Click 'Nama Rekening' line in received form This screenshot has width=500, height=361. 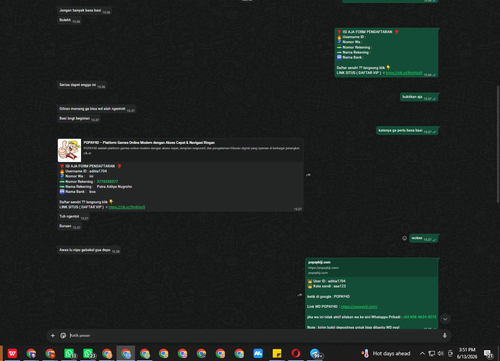click(x=96, y=187)
